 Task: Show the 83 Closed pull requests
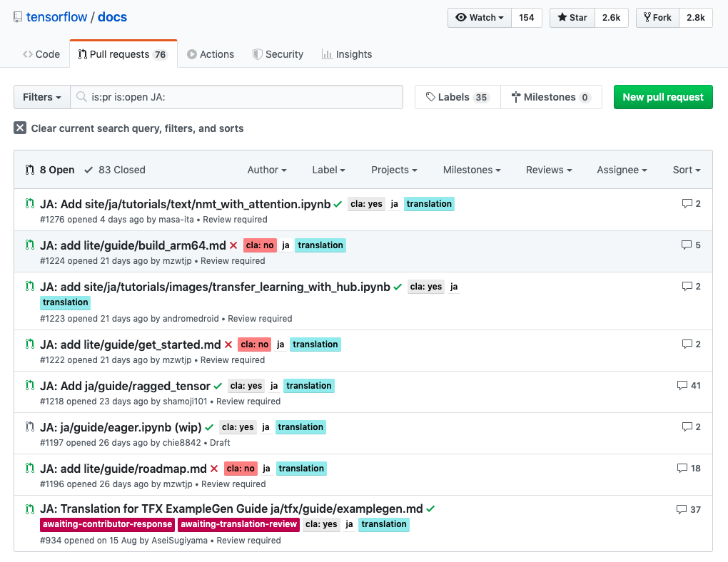pos(115,170)
